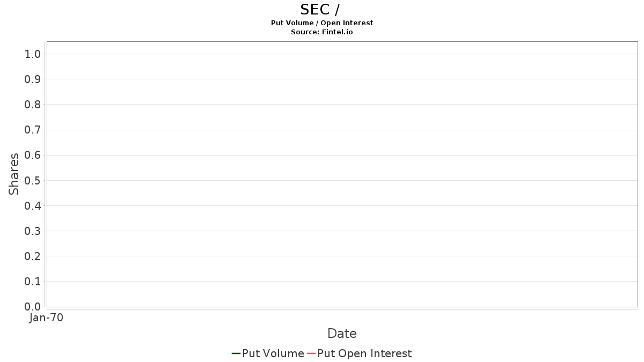Toggle the Put Open Interest legend label
Screen dimensions: 644x362
364,353
